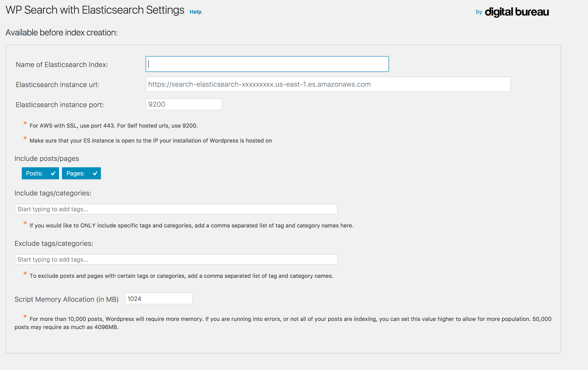Image resolution: width=588 pixels, height=370 pixels.
Task: Click the 'Name of Elasticsearch Index:' label
Action: [62, 65]
